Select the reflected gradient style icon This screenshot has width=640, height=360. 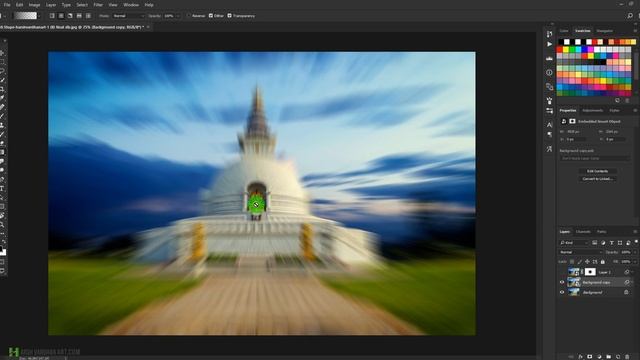coord(79,16)
